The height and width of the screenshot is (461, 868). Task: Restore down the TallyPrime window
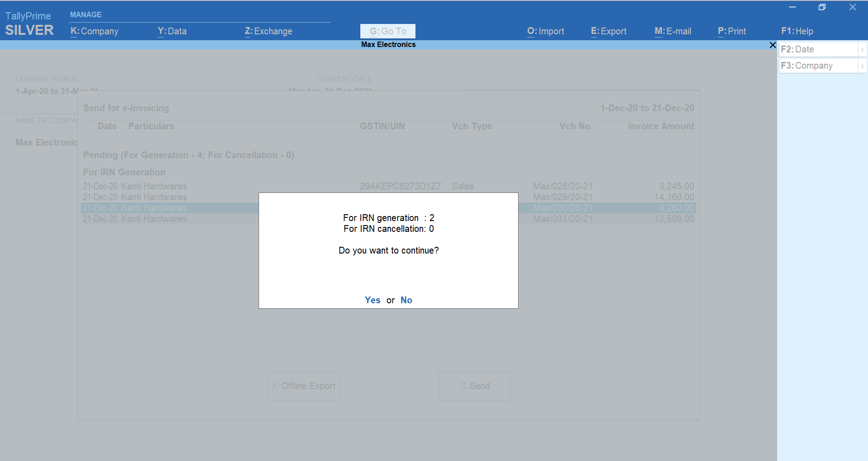(x=822, y=7)
